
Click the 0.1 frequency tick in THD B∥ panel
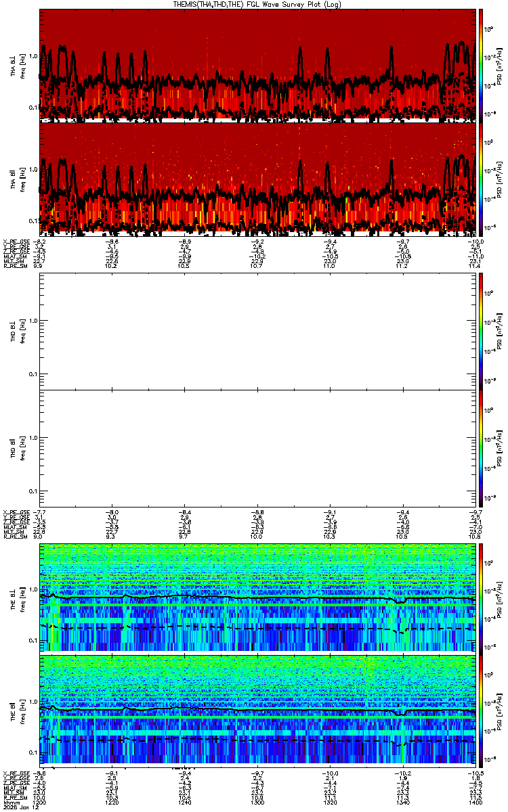point(33,490)
